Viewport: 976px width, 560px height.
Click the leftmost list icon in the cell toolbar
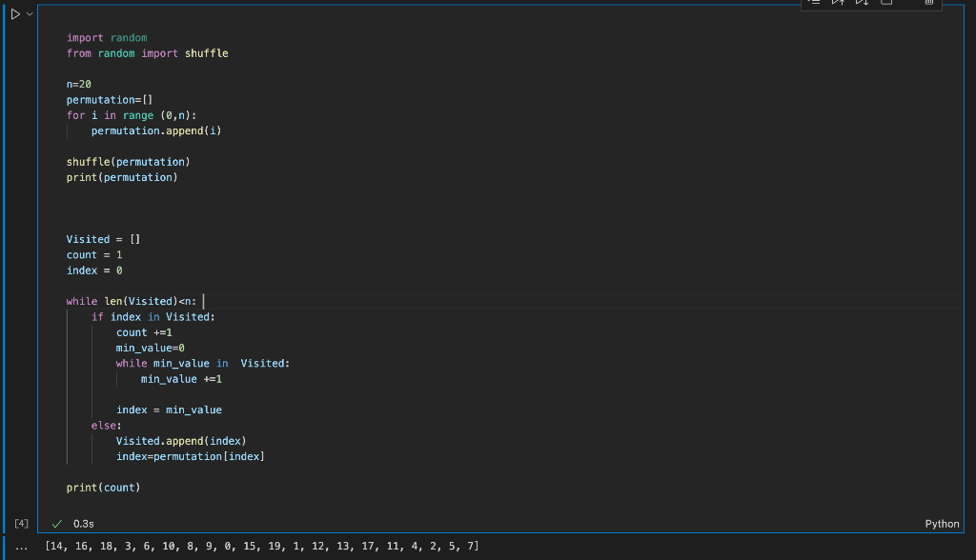click(x=814, y=3)
